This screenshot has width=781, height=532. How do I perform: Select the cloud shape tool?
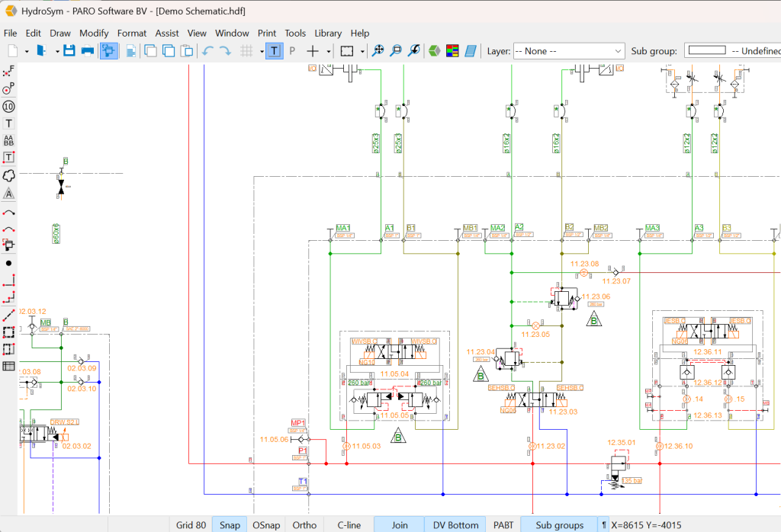(x=8, y=175)
